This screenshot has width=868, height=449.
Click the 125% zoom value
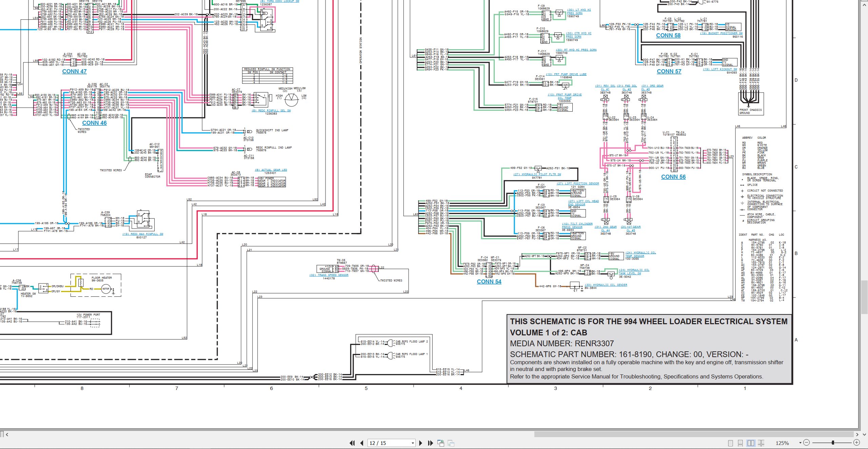point(782,443)
